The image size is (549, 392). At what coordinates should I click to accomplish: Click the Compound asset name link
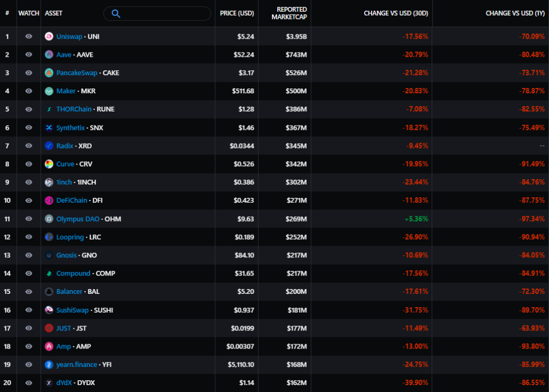click(73, 273)
